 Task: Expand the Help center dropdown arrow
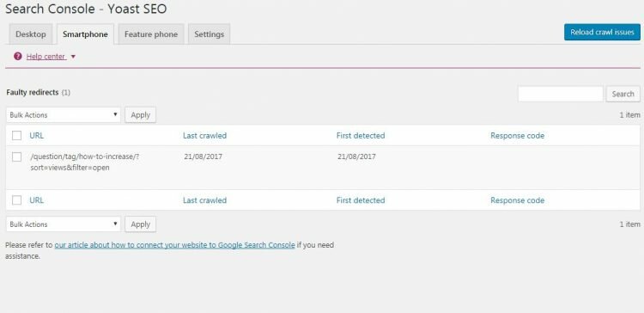click(73, 57)
